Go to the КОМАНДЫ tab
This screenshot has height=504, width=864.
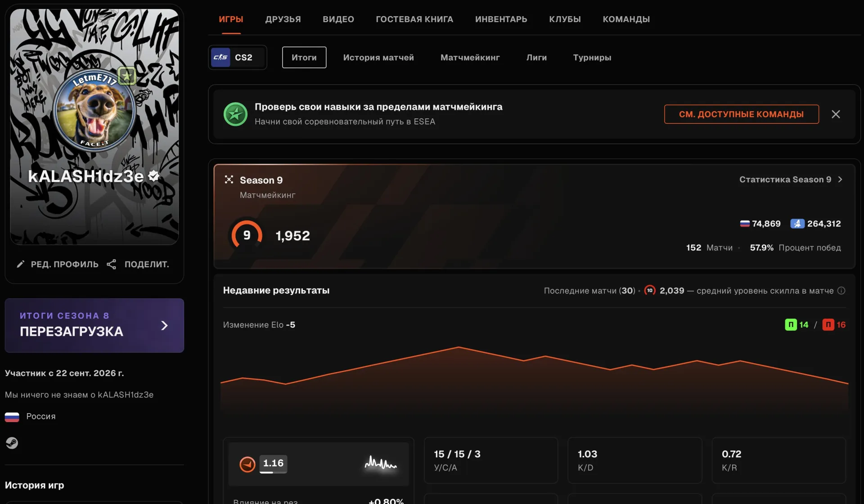[626, 19]
